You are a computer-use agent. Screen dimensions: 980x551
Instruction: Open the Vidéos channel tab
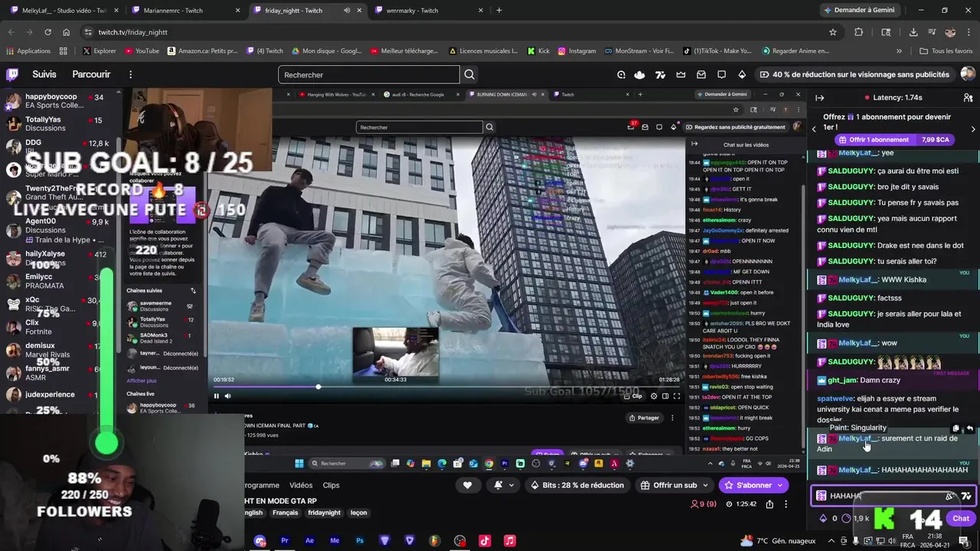click(301, 485)
